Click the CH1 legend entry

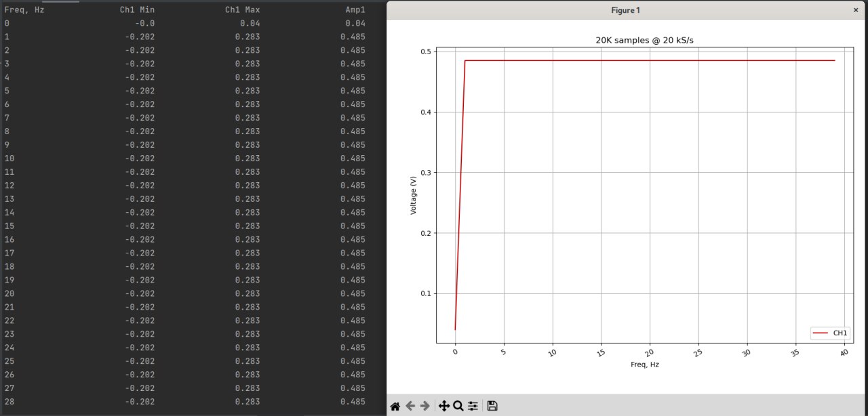click(830, 333)
